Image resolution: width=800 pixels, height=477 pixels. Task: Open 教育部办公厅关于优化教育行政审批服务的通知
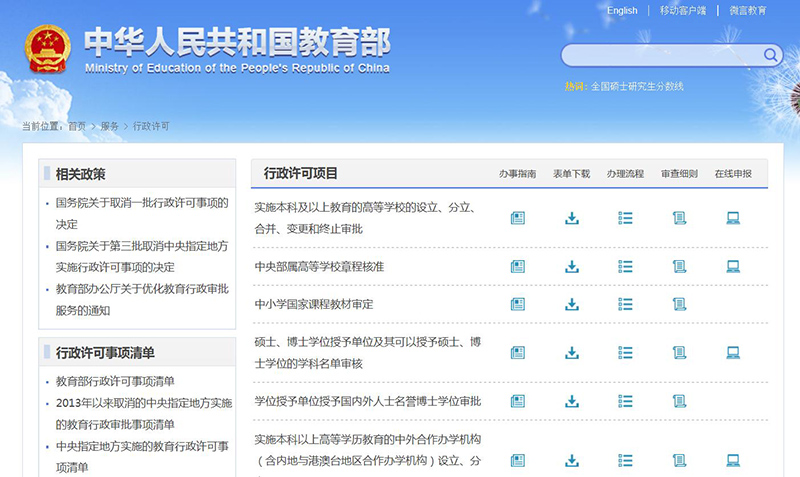(142, 299)
